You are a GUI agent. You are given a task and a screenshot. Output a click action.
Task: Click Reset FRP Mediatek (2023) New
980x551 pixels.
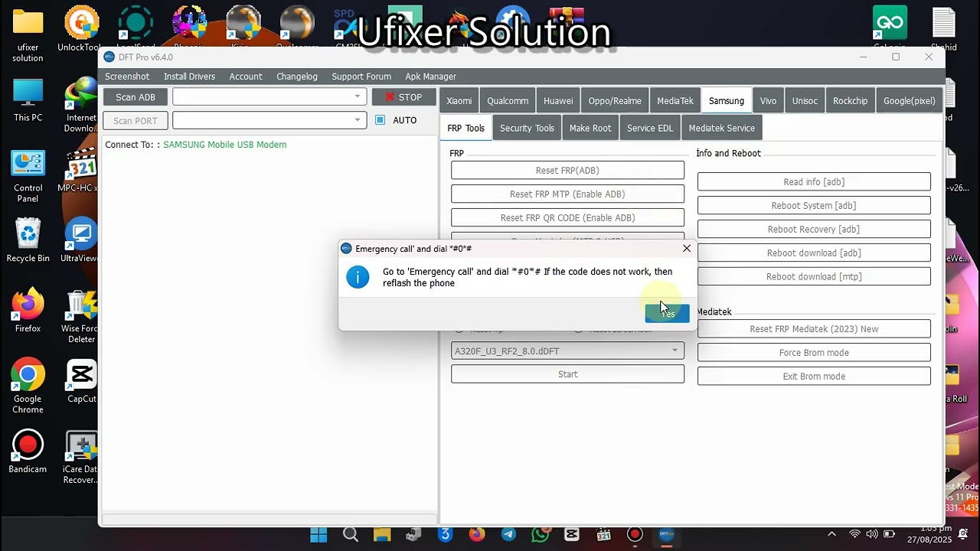(814, 328)
